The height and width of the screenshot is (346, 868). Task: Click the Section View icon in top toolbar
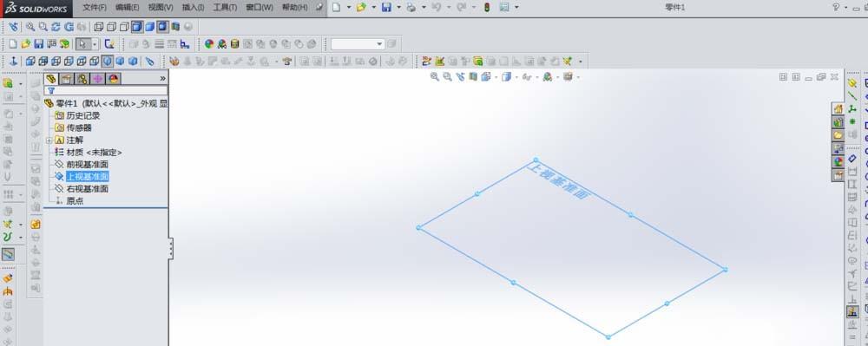(x=175, y=27)
